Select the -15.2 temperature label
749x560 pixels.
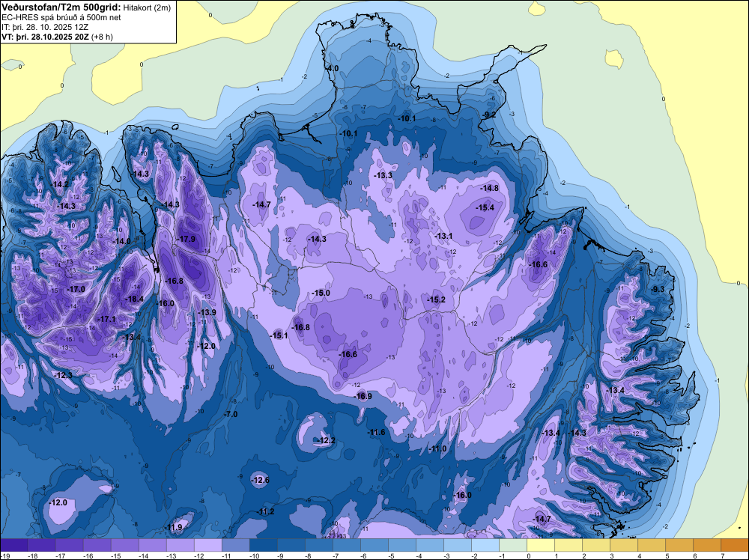coord(436,299)
